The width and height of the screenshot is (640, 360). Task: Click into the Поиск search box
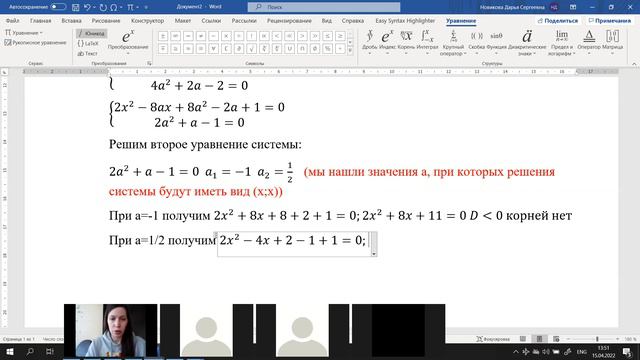[x=324, y=7]
